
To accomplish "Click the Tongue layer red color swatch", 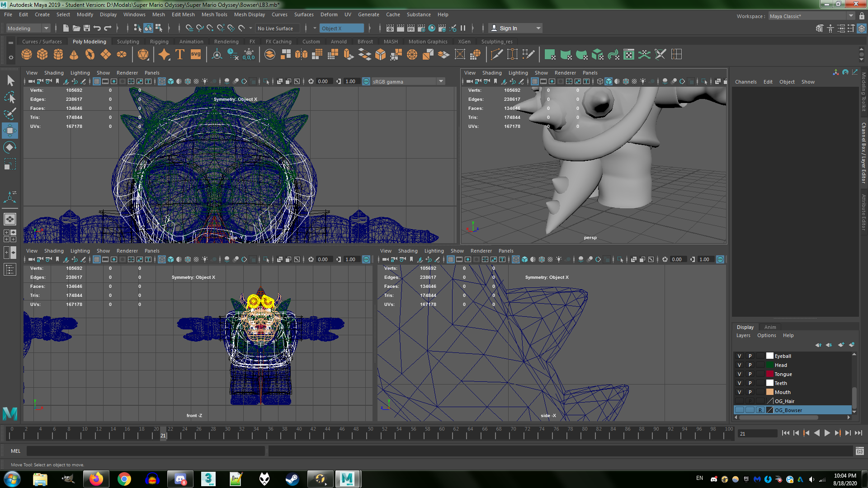I will (770, 374).
